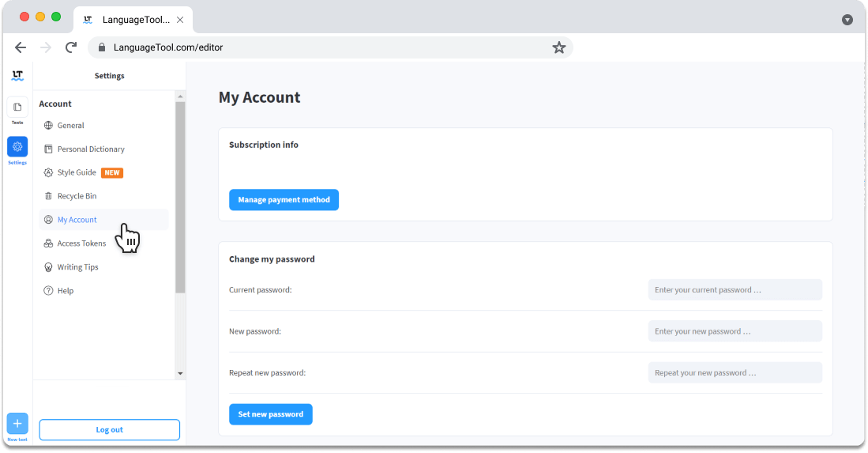
Task: Click Set new password button
Action: coord(271,414)
